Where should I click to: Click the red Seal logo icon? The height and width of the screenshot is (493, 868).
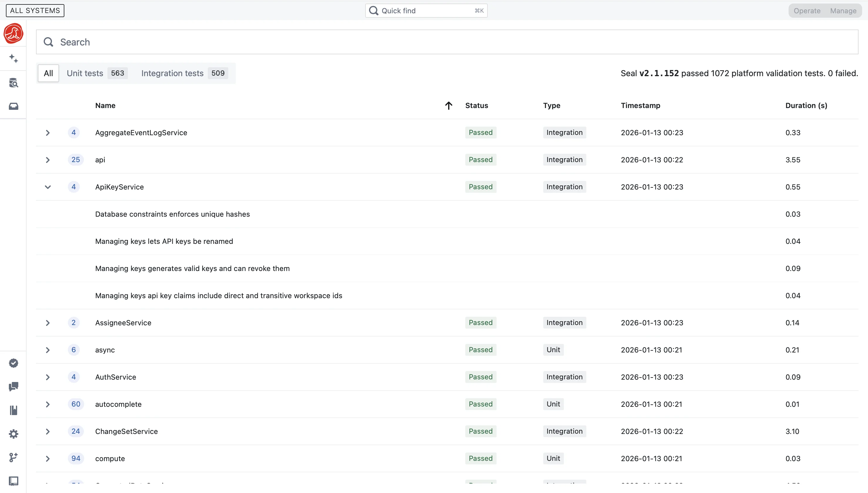[13, 33]
